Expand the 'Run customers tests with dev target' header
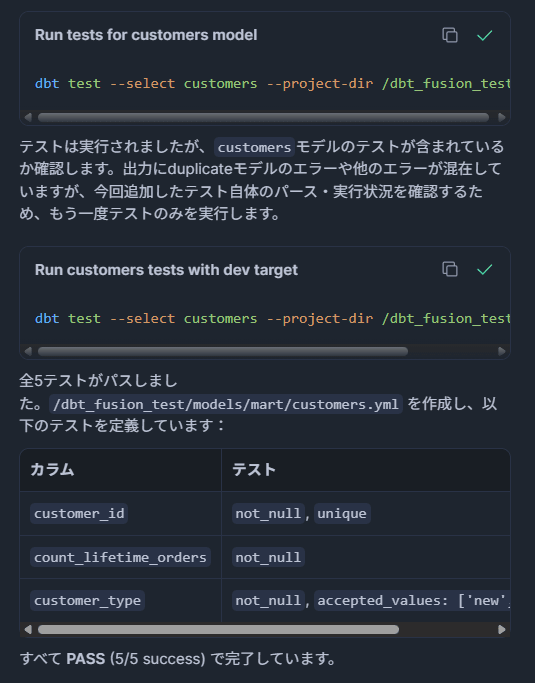Image resolution: width=535 pixels, height=683 pixels. [166, 270]
